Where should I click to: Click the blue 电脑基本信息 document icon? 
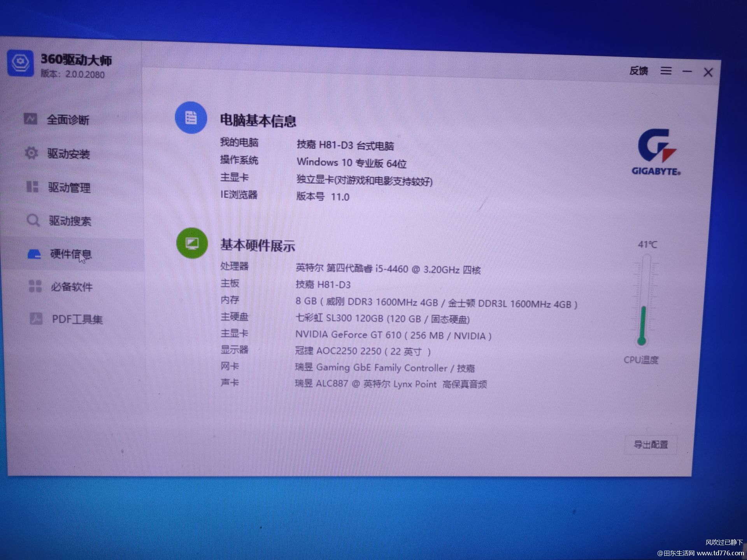click(x=191, y=117)
